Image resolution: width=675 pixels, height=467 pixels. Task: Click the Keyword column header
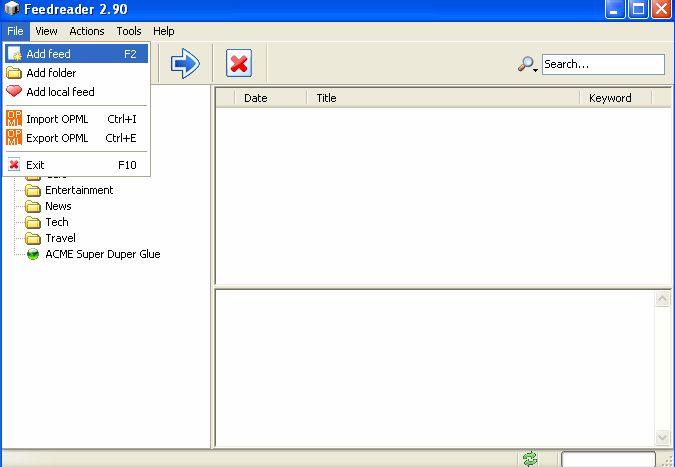[x=610, y=98]
